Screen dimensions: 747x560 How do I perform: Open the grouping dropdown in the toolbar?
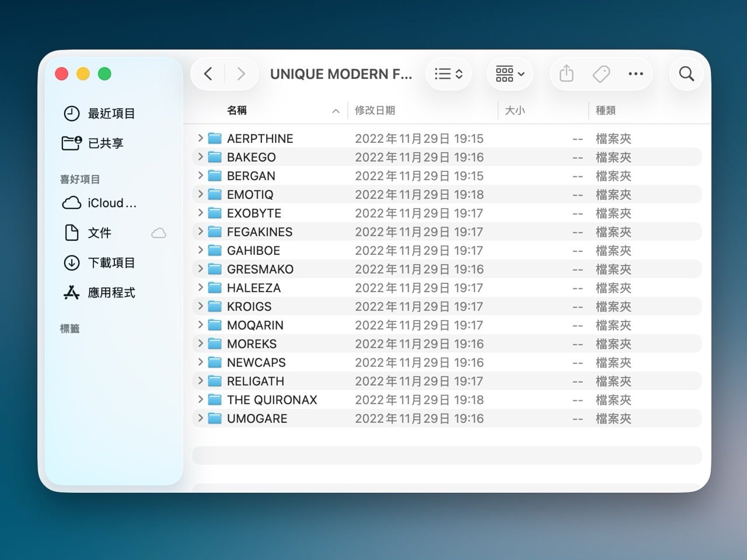(509, 73)
